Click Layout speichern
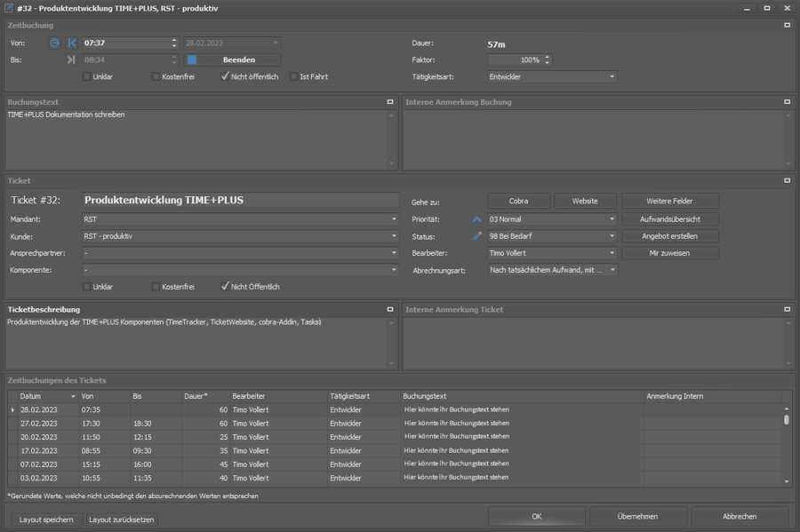 46,520
